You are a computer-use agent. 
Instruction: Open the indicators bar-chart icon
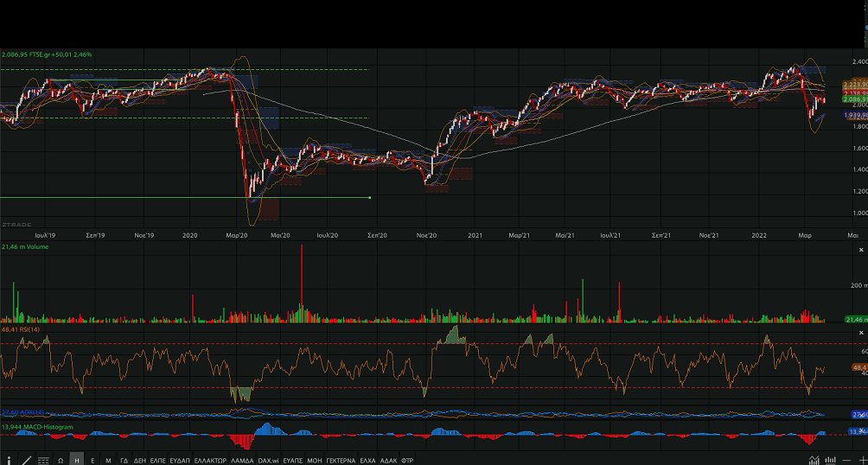830,460
